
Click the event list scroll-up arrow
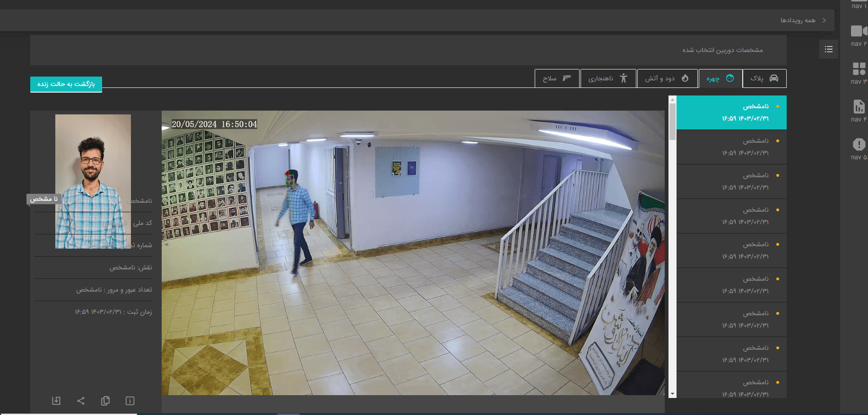(x=672, y=99)
